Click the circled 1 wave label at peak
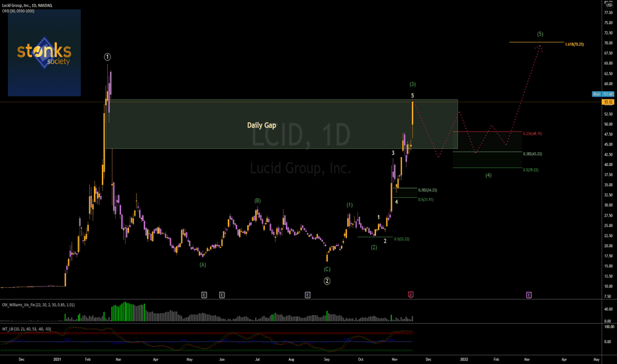 tap(107, 57)
